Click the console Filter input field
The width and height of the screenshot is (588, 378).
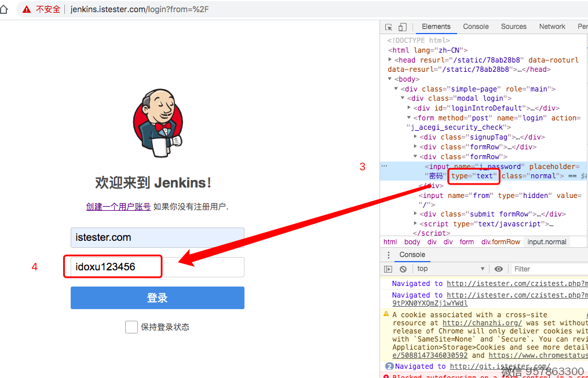(547, 269)
